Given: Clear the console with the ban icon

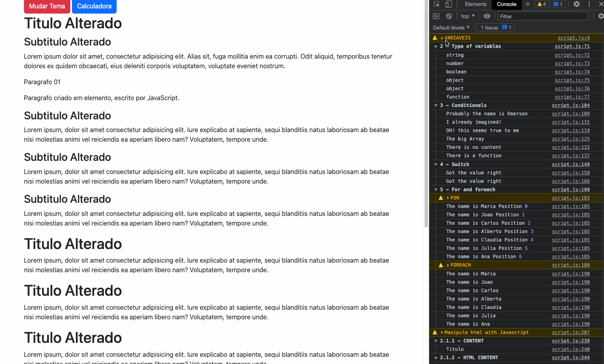Looking at the screenshot, I should 449,16.
